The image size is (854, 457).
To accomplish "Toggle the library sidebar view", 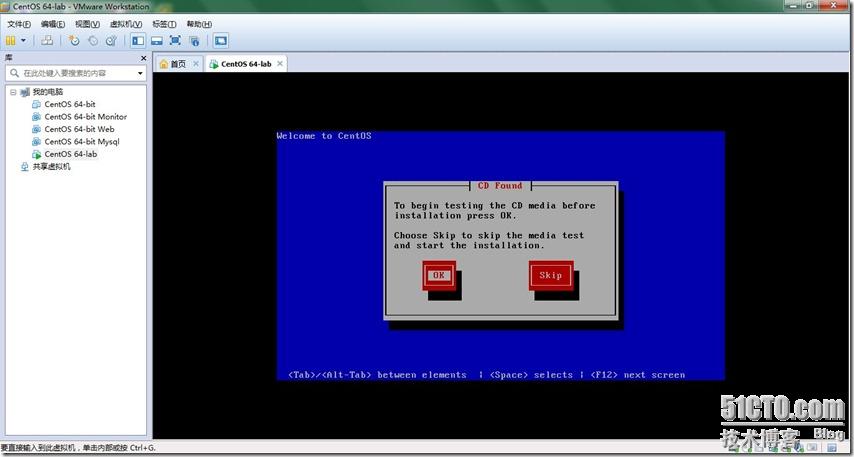I will [x=138, y=40].
